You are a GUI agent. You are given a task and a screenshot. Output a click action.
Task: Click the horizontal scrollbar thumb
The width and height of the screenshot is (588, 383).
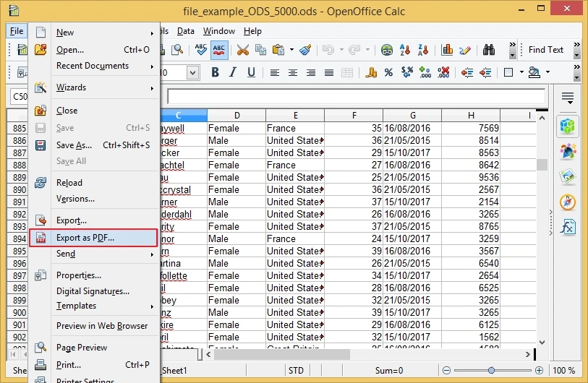click(x=281, y=354)
